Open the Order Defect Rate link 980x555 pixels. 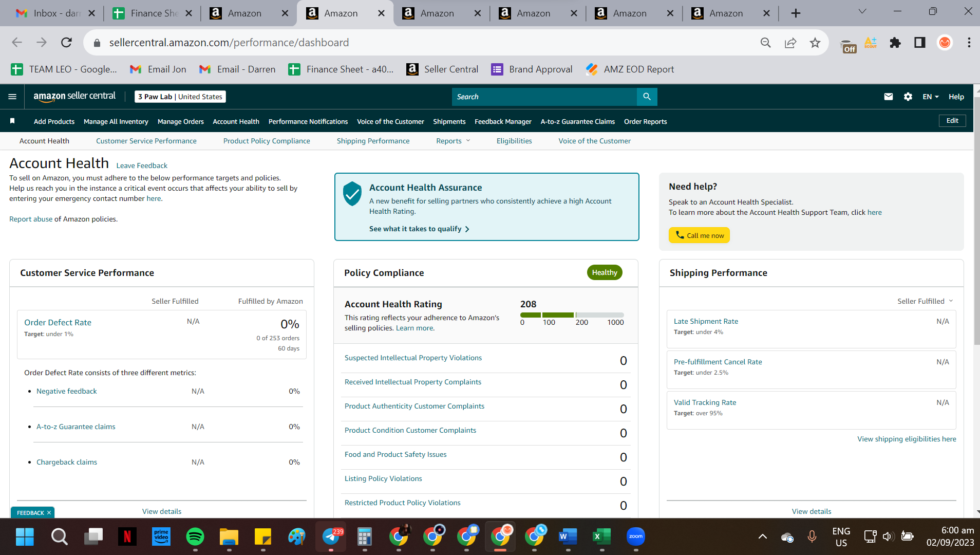58,322
